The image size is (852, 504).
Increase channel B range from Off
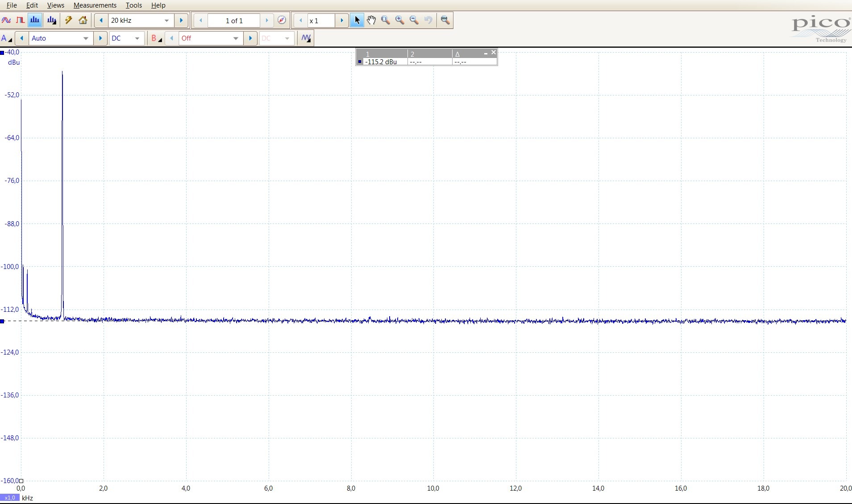tap(250, 38)
